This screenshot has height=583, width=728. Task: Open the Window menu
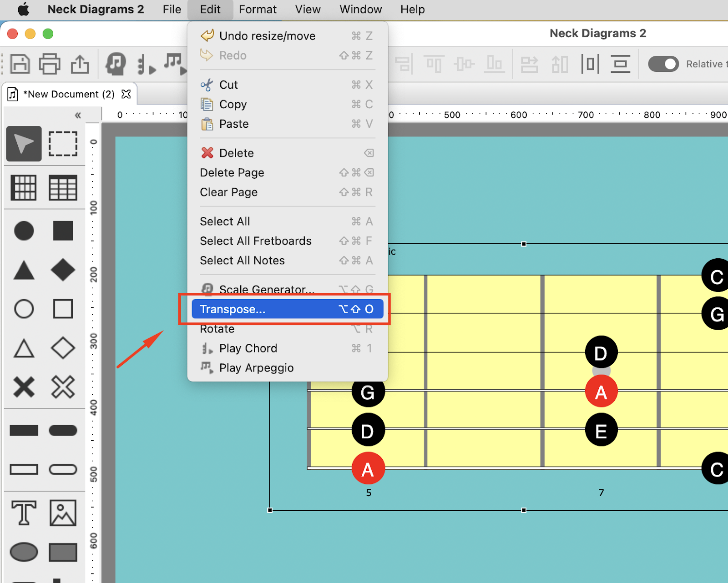pos(360,10)
